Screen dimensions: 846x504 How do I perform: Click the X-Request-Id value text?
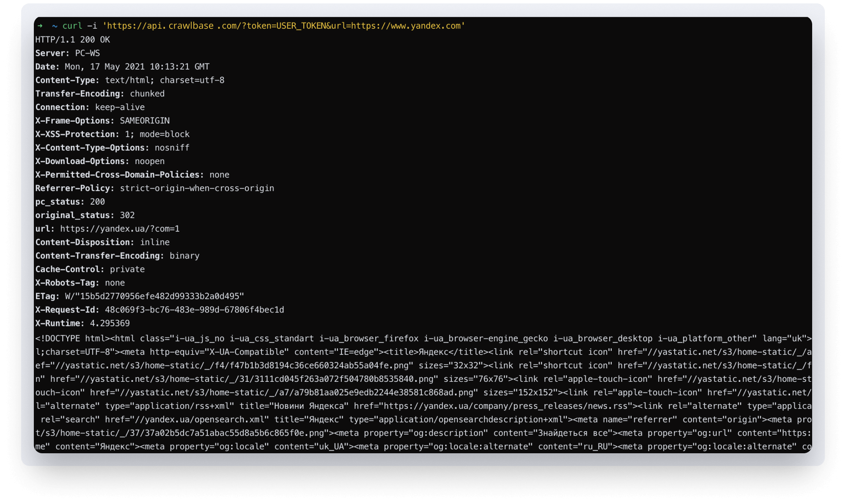tap(195, 310)
